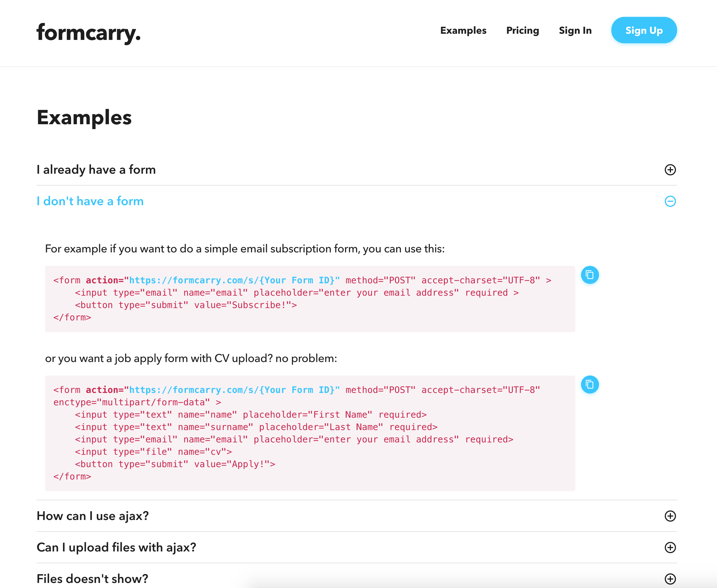Click the plus icon for "How can I use ajax?"
This screenshot has height=588, width=717.
[670, 516]
